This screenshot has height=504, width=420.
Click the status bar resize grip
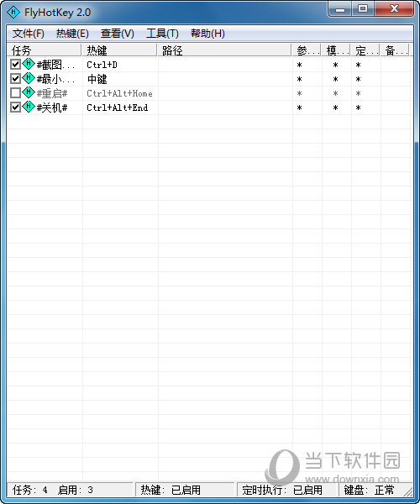[408, 491]
